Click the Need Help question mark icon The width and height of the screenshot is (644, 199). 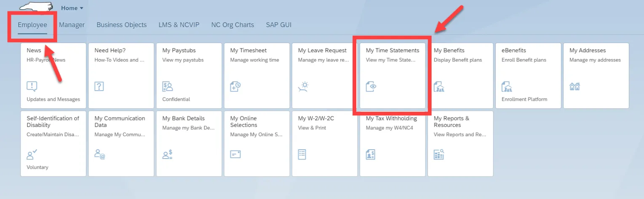99,86
